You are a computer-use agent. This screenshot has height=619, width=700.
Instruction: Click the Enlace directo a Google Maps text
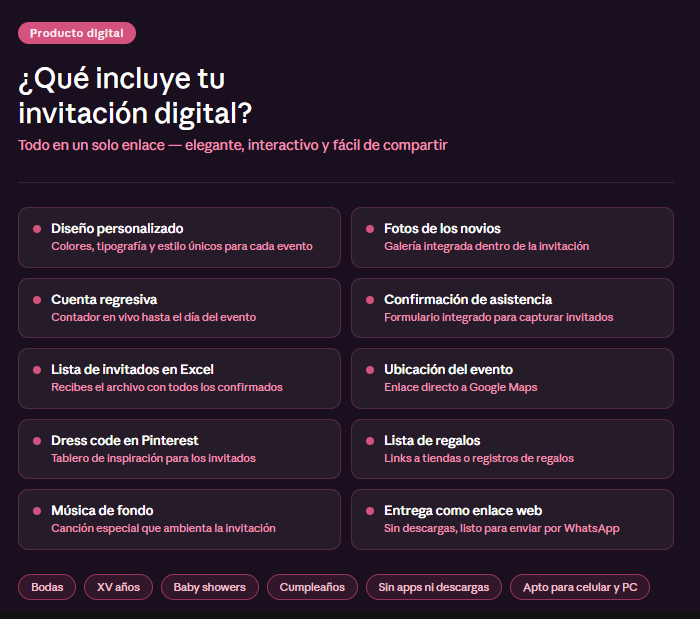coord(459,387)
